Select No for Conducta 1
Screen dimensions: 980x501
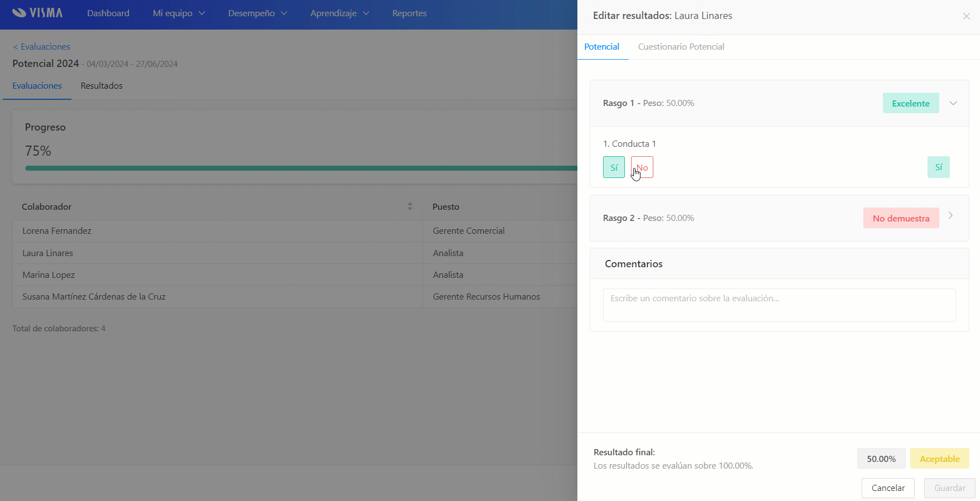(642, 167)
